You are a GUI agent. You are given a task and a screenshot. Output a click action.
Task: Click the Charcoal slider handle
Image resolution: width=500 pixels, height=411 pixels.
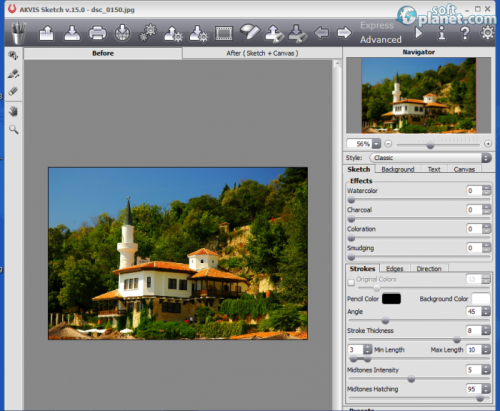(351, 219)
